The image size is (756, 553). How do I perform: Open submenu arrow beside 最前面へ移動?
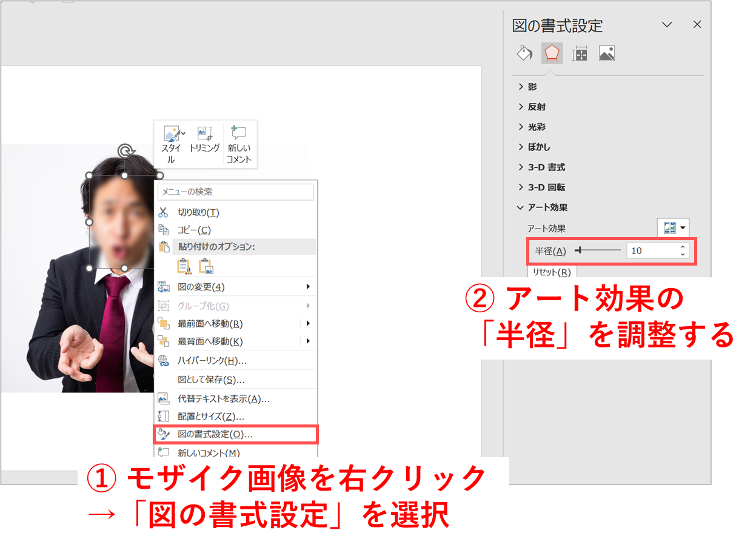coord(309,323)
